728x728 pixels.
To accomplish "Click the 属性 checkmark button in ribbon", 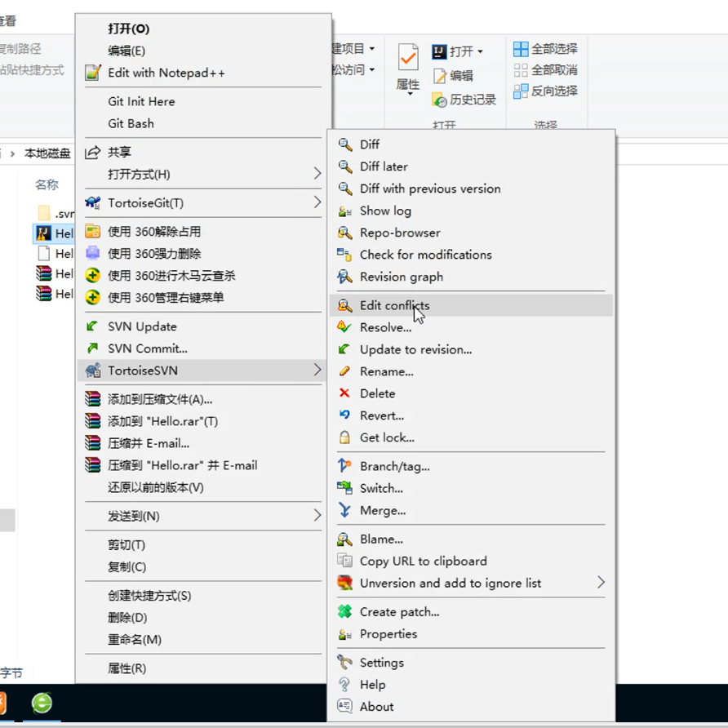I will [x=407, y=68].
